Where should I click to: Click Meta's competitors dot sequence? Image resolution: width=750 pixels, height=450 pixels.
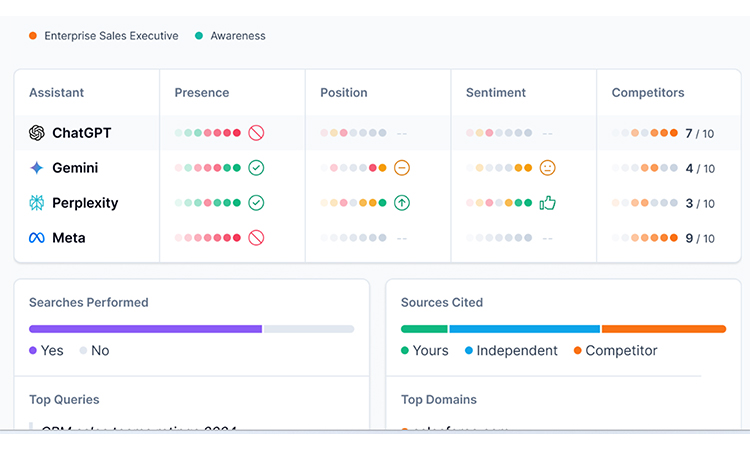645,238
